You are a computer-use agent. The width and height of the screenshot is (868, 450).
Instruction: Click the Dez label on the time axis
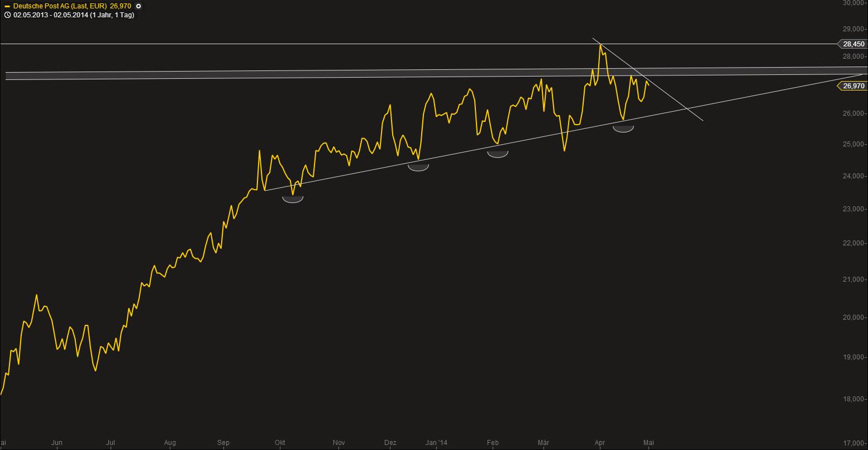point(390,443)
